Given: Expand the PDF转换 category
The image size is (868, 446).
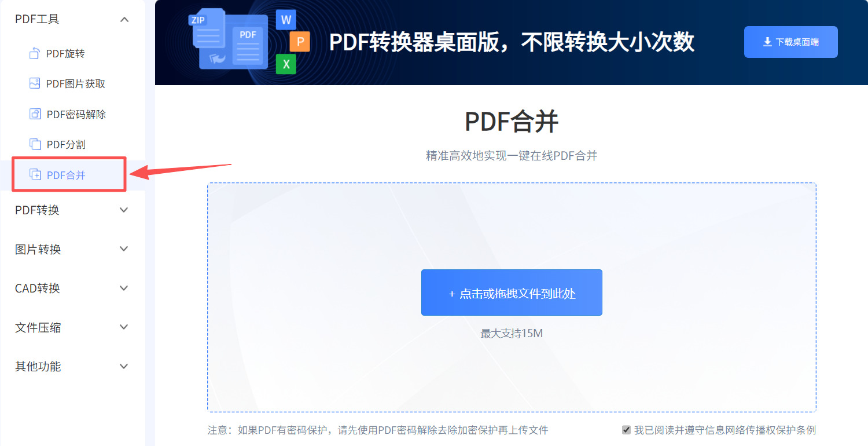Looking at the screenshot, I should pos(69,210).
